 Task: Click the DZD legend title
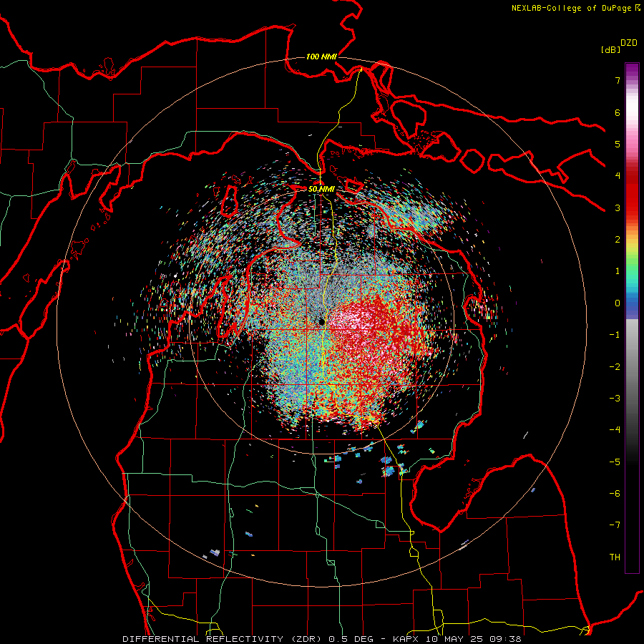click(x=629, y=43)
